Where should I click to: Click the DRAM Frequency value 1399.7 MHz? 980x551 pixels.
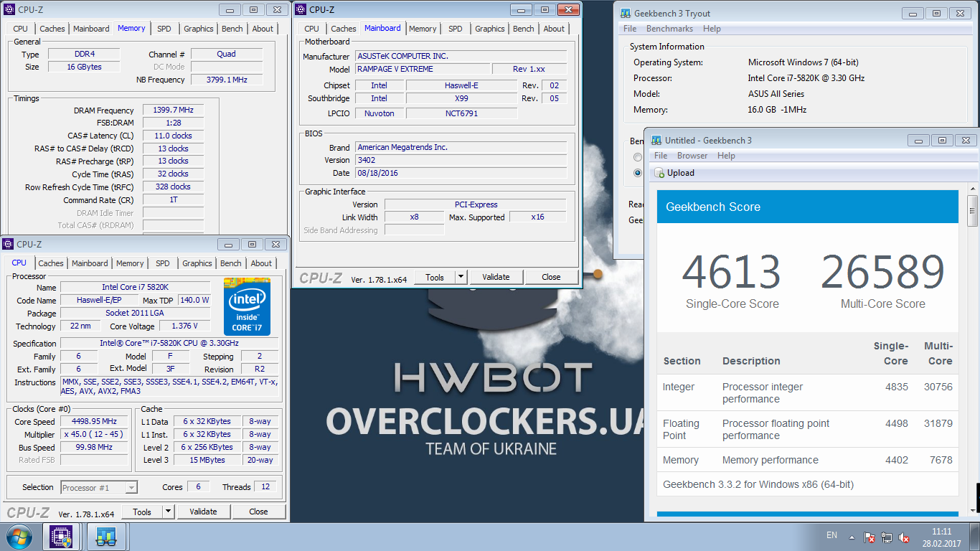pyautogui.click(x=173, y=110)
